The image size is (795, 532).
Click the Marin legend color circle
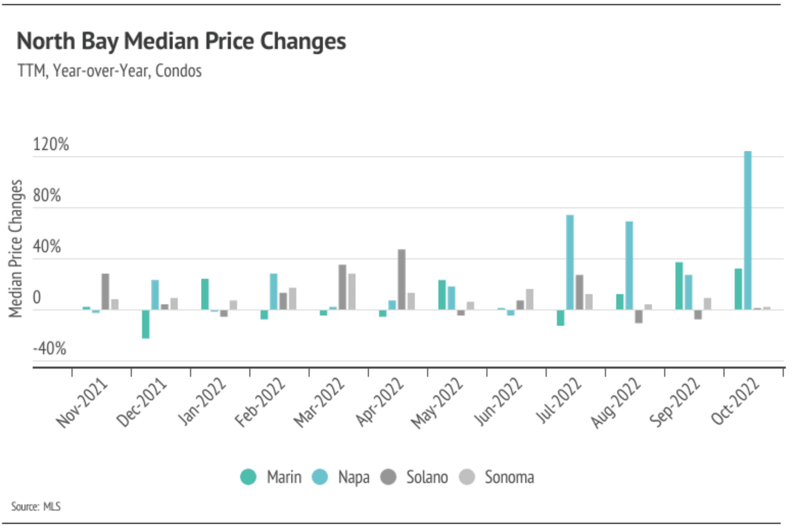(x=248, y=477)
